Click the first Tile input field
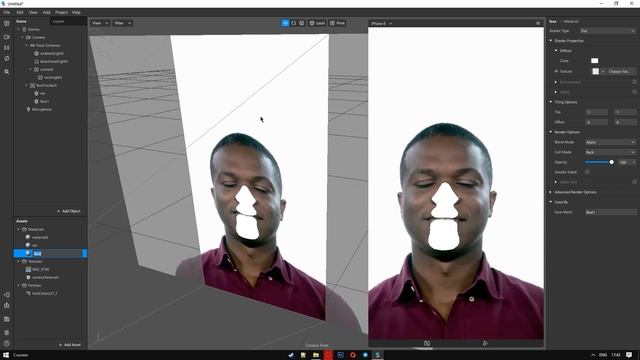The width and height of the screenshot is (640, 360). click(x=596, y=112)
